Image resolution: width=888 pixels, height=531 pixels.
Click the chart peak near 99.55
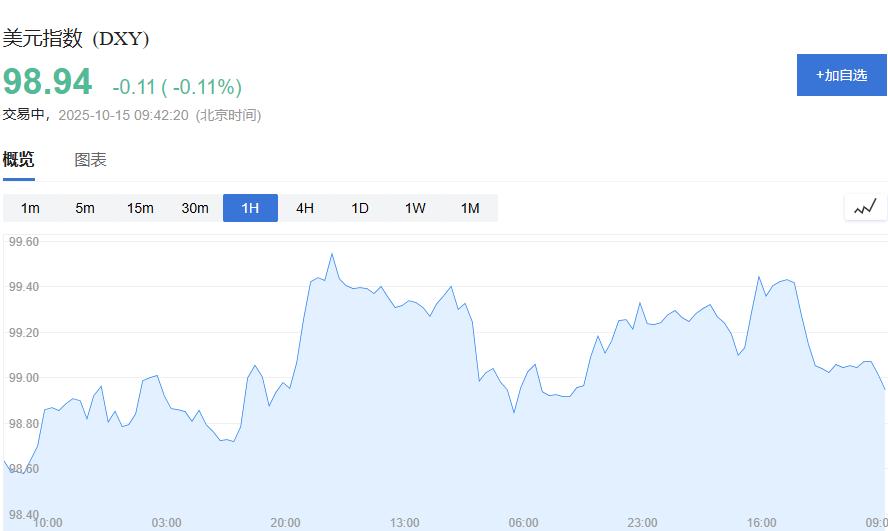(x=332, y=254)
